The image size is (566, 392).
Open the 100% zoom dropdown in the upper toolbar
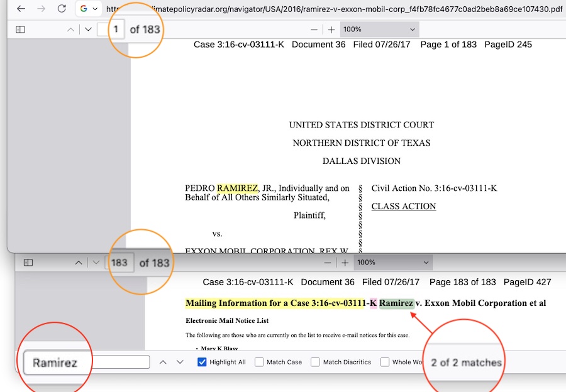(x=379, y=30)
